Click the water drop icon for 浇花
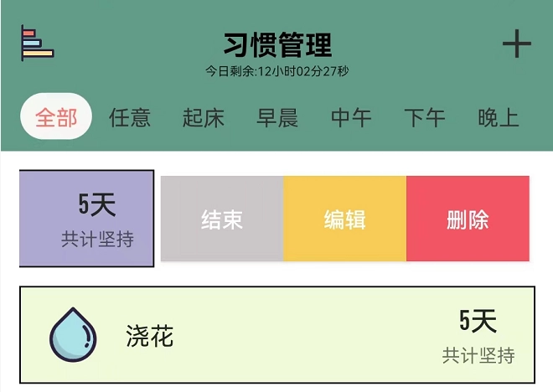553x392 pixels. [x=74, y=335]
